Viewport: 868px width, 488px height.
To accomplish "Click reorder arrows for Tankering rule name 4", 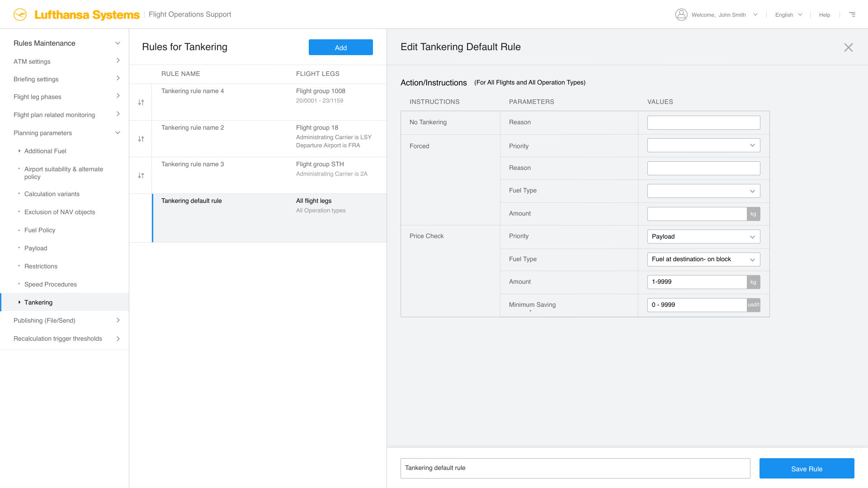I will (141, 103).
